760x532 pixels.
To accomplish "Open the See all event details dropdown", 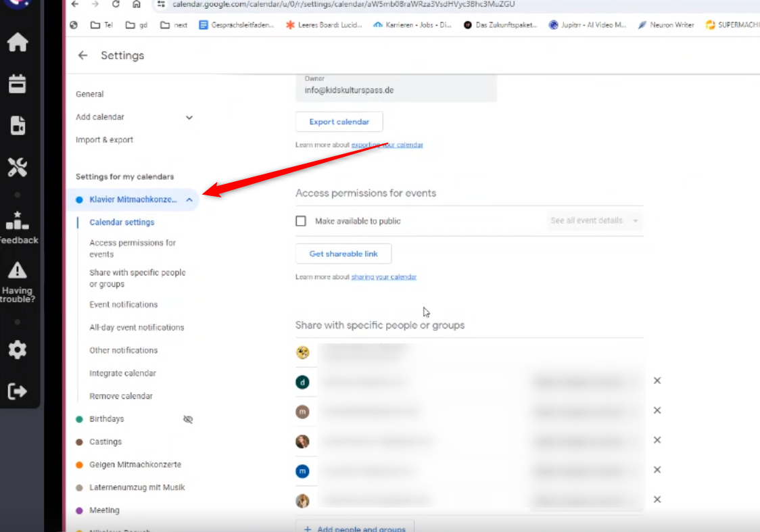I will coord(594,220).
